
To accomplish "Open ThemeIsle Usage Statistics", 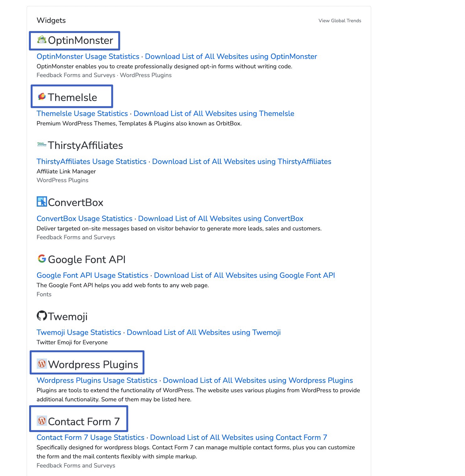I will (82, 114).
